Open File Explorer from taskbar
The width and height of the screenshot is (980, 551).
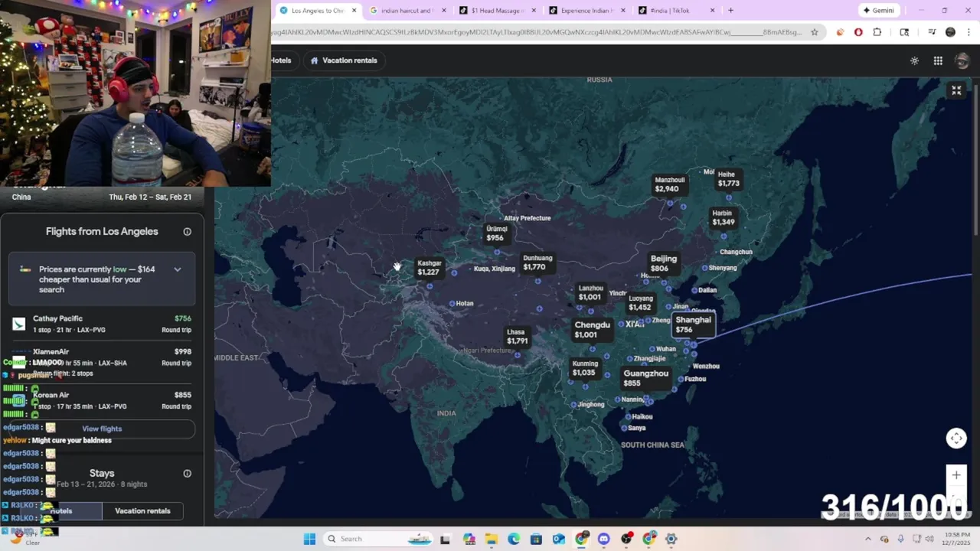pyautogui.click(x=491, y=539)
